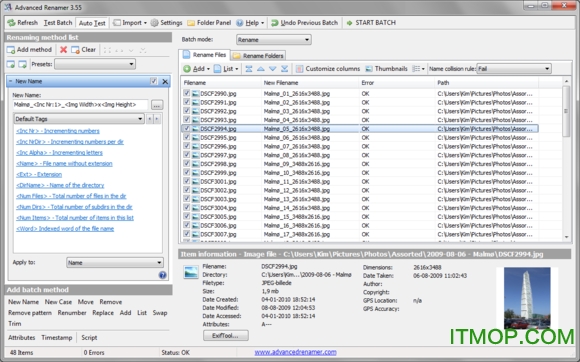This screenshot has width=580, height=362.
Task: Open the Default Tags dropdown
Action: pyautogui.click(x=79, y=119)
